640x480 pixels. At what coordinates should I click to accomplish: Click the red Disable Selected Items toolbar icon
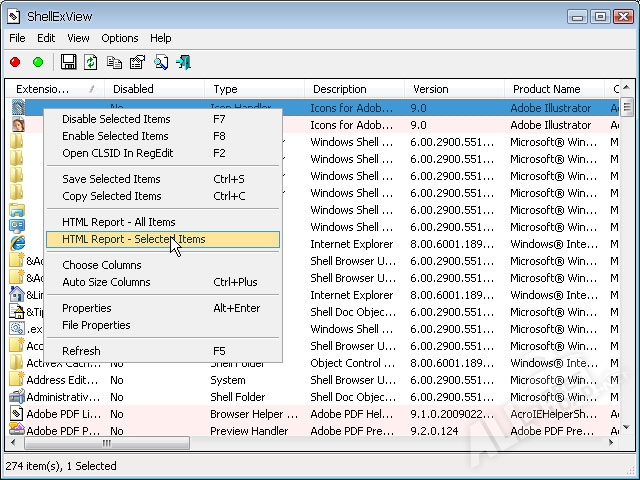coord(15,62)
